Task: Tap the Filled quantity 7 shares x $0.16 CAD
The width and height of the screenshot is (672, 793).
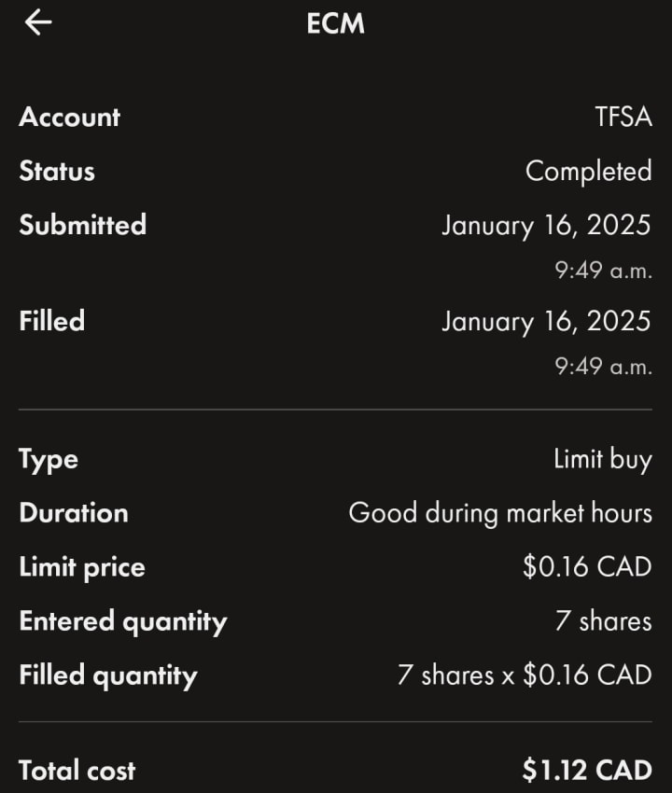Action: click(525, 675)
